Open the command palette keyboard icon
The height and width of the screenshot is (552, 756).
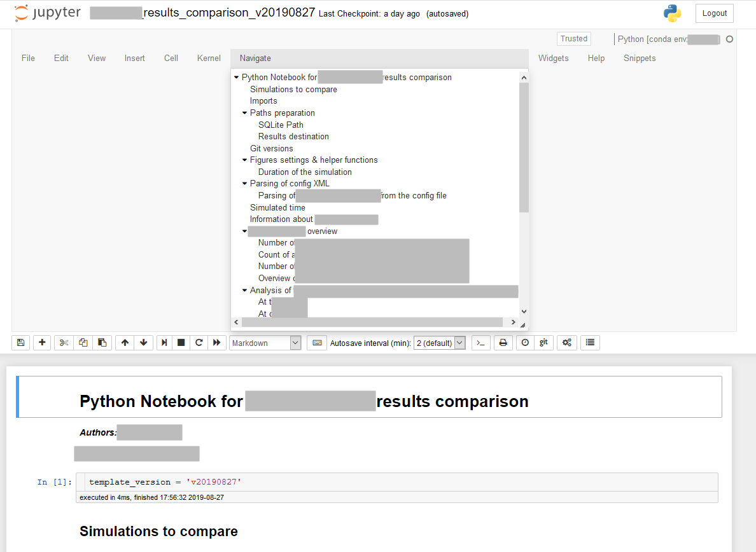point(316,342)
